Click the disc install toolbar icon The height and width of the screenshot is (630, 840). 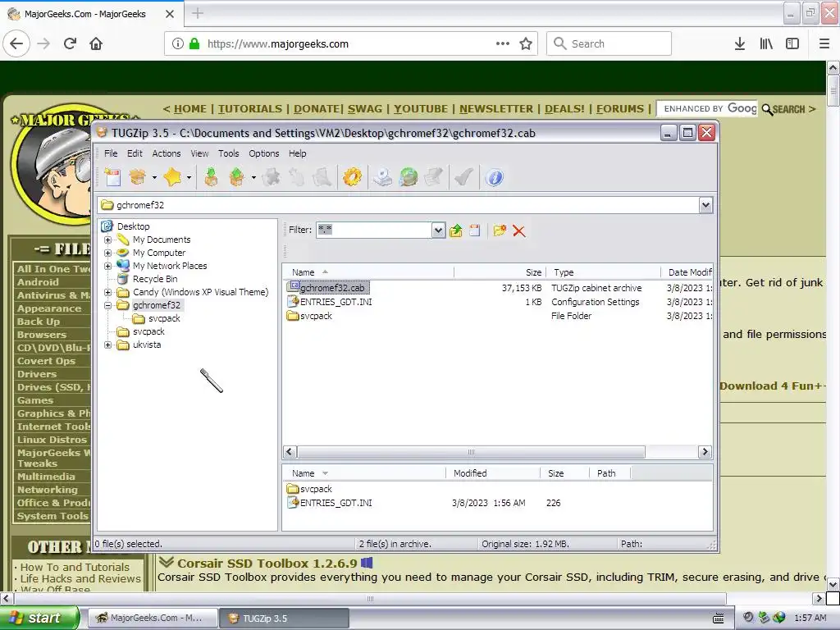[x=382, y=177]
